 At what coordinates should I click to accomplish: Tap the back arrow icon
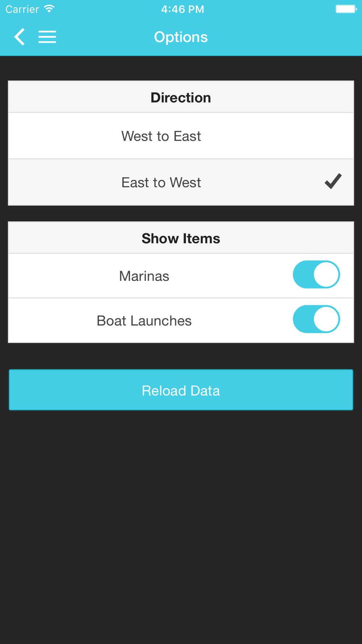click(20, 37)
